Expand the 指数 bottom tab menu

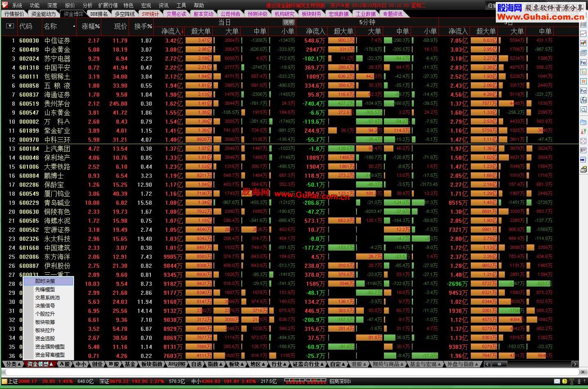216,364
